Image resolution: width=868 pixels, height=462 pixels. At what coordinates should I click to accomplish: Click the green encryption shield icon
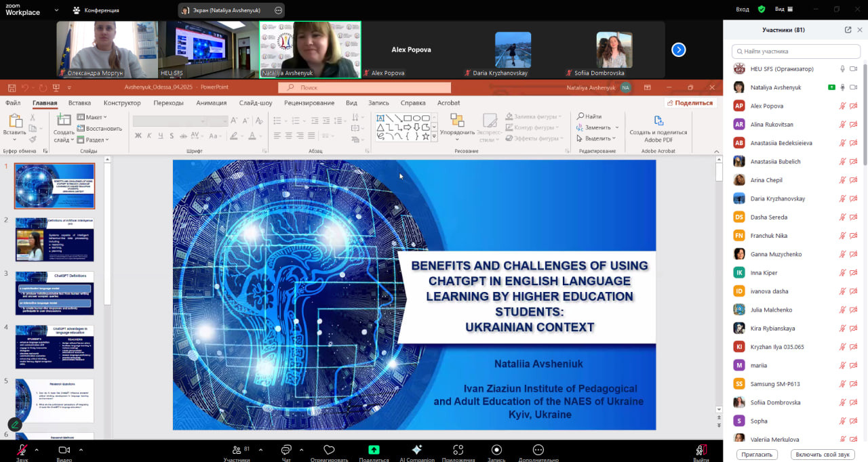(762, 9)
